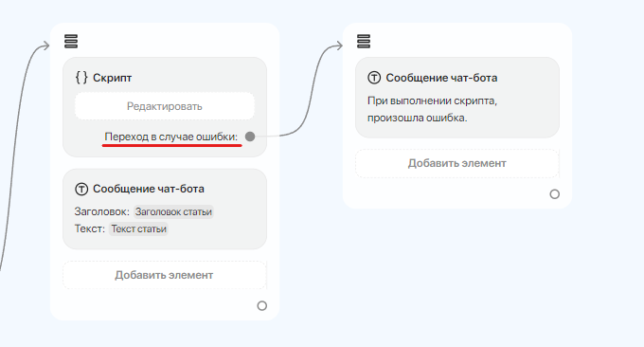The width and height of the screenshot is (644, 347).
Task: Click output connector circle of script block
Action: point(262,305)
